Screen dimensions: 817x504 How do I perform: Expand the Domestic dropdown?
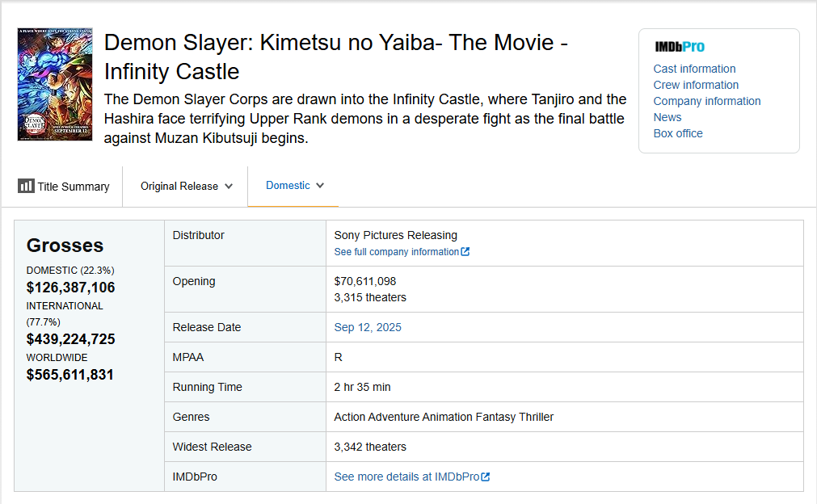tap(294, 186)
